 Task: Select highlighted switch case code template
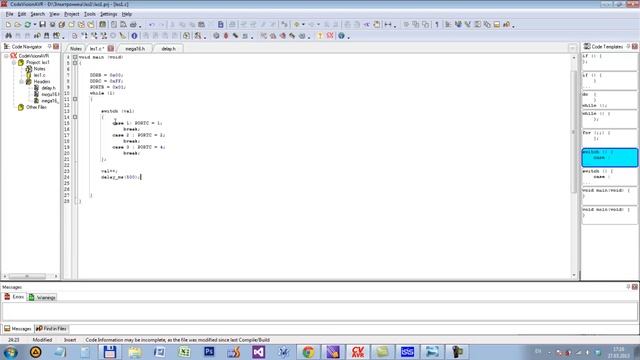[609, 158]
